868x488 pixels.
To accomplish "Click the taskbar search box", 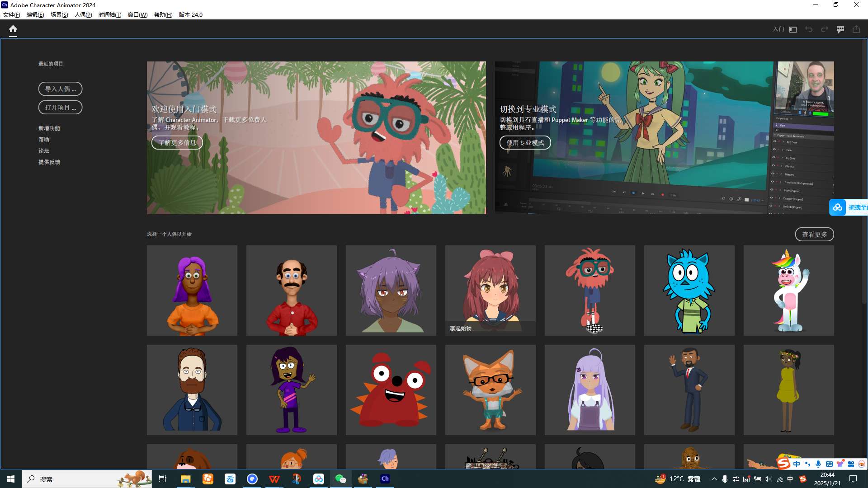I will pos(87,479).
